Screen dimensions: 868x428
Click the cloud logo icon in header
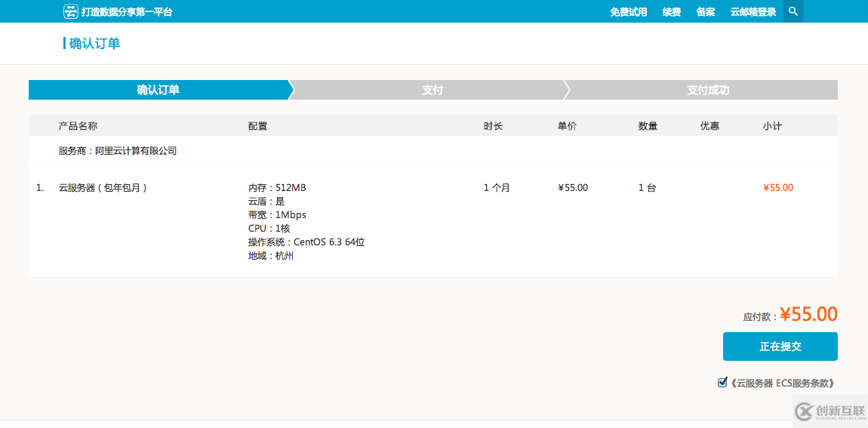point(70,11)
